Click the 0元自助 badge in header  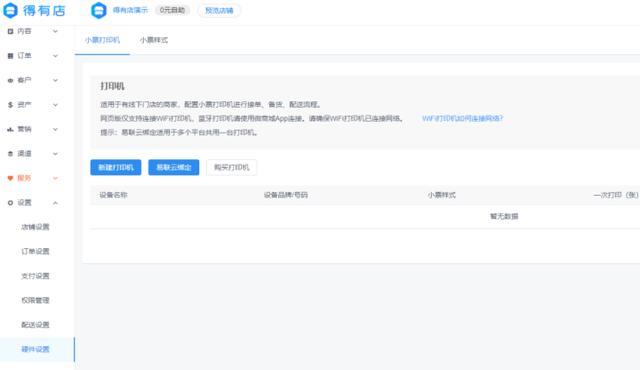tap(172, 10)
